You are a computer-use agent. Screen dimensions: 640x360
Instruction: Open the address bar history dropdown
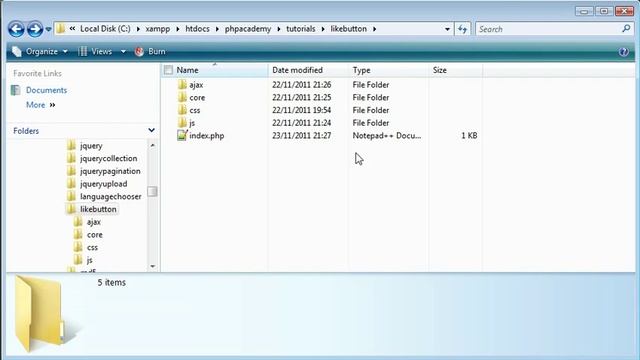[x=447, y=29]
